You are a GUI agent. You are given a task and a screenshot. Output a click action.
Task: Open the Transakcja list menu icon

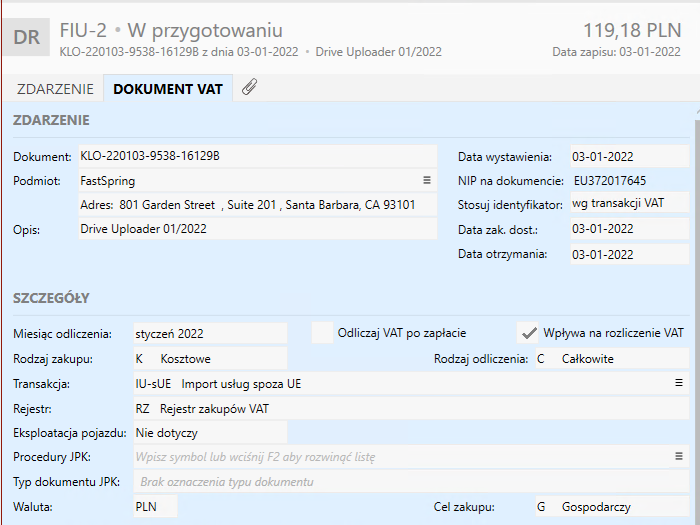679,383
